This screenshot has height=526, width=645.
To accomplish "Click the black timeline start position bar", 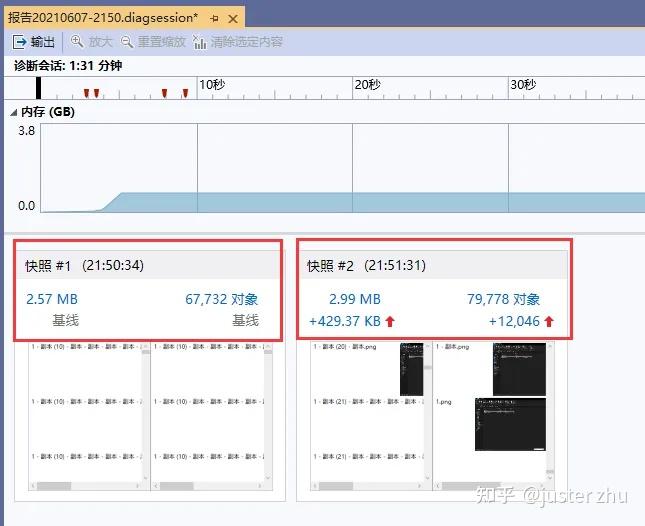I will [39, 88].
